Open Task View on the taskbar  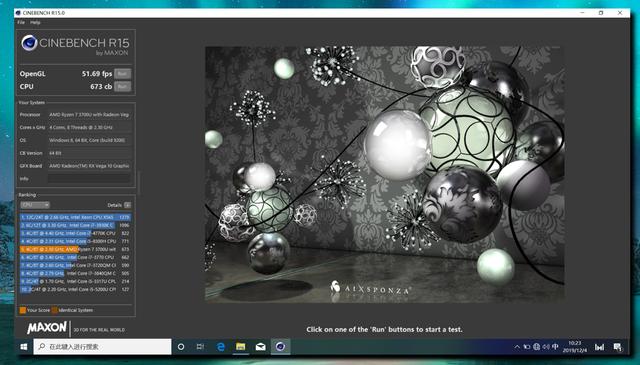(x=200, y=347)
